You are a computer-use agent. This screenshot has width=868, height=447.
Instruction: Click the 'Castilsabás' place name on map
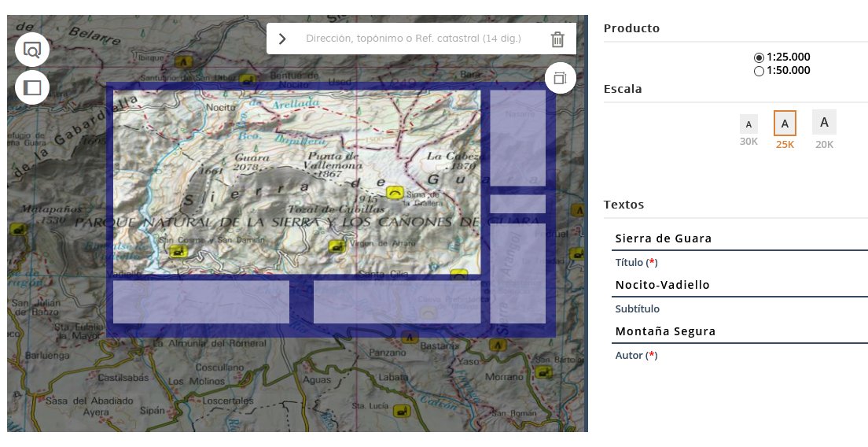[x=123, y=378]
